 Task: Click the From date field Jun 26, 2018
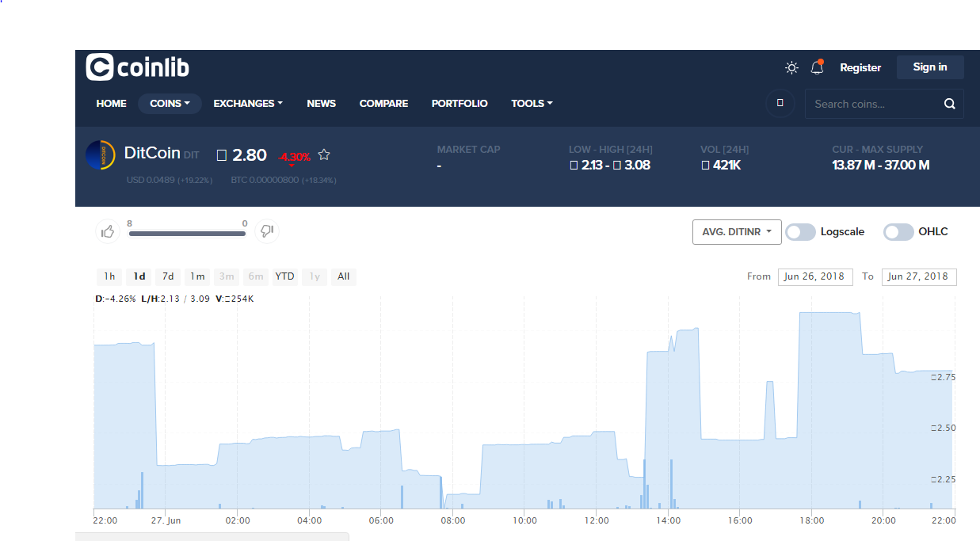point(815,276)
